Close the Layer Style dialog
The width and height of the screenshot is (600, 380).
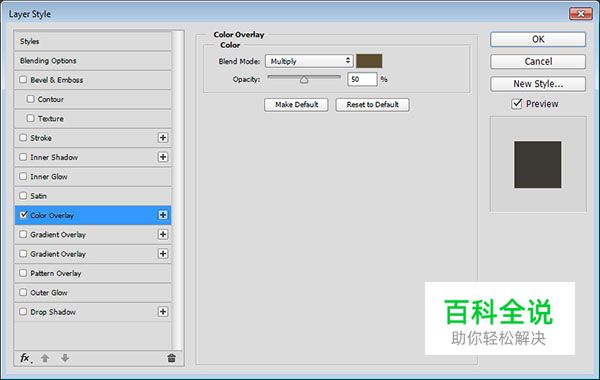click(580, 14)
